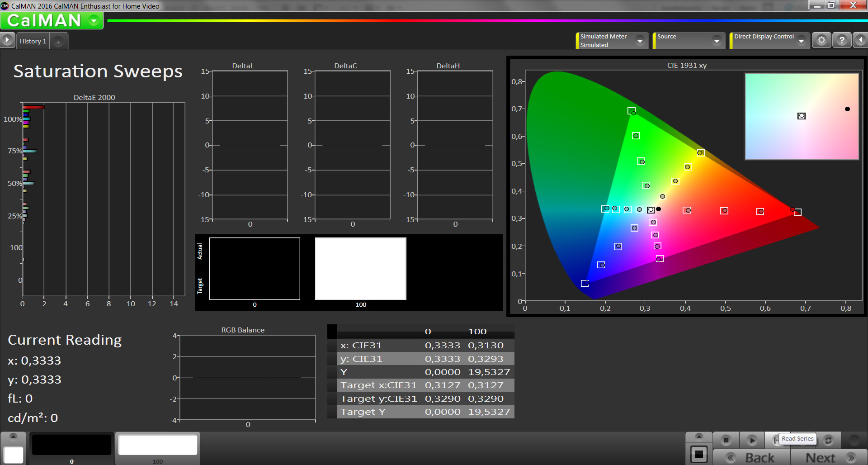Open settings via the gear icon

click(x=821, y=40)
